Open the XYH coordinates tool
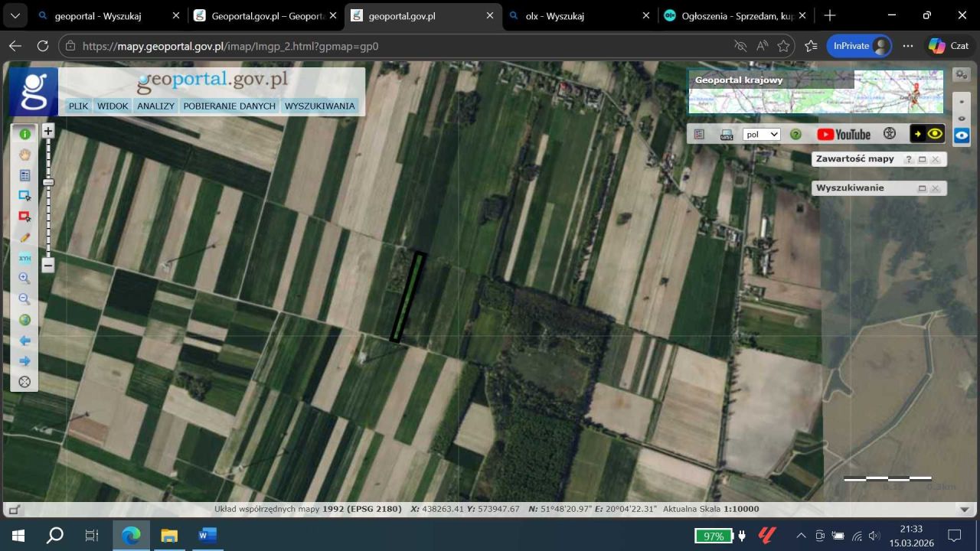 [x=24, y=258]
